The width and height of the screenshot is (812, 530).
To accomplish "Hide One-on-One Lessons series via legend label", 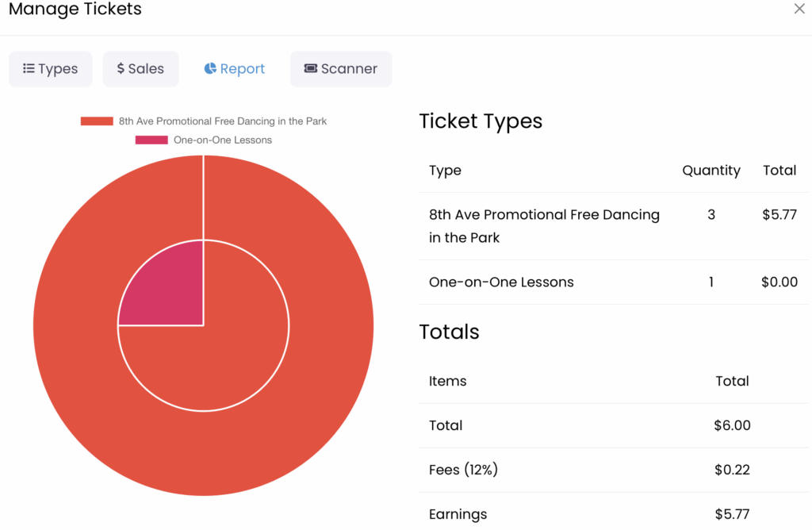I will click(222, 140).
